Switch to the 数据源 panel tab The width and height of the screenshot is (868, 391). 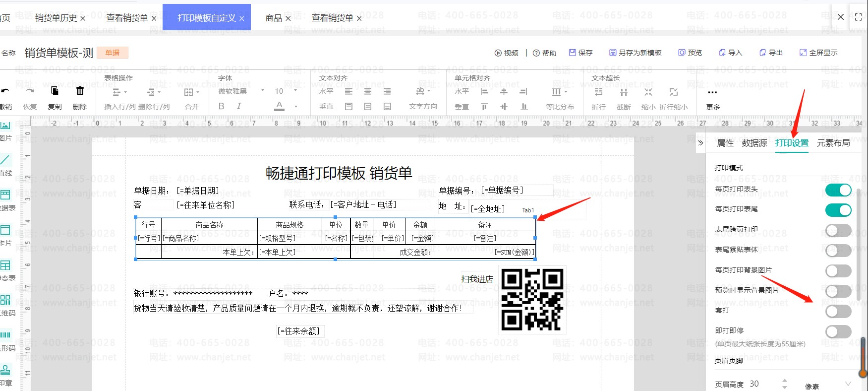coord(754,143)
